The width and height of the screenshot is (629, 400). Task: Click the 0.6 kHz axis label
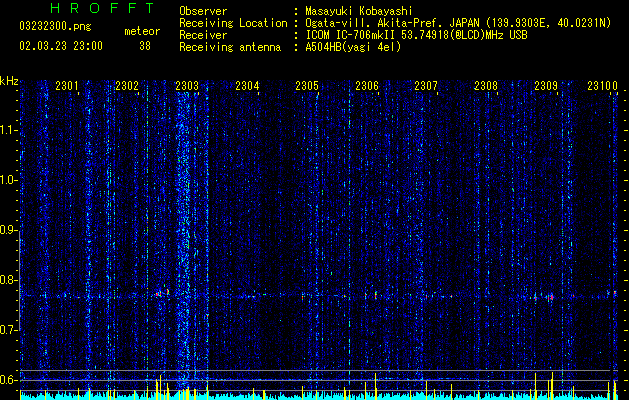tap(8, 380)
